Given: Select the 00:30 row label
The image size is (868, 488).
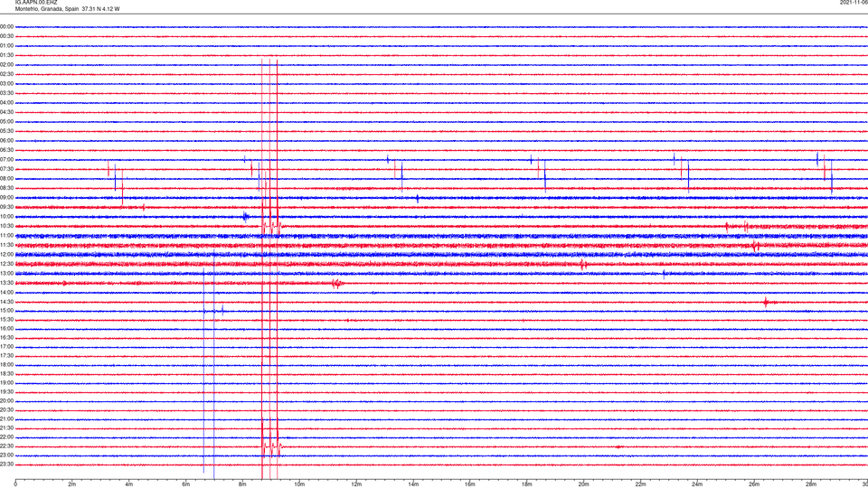Looking at the screenshot, I should pos(6,36).
